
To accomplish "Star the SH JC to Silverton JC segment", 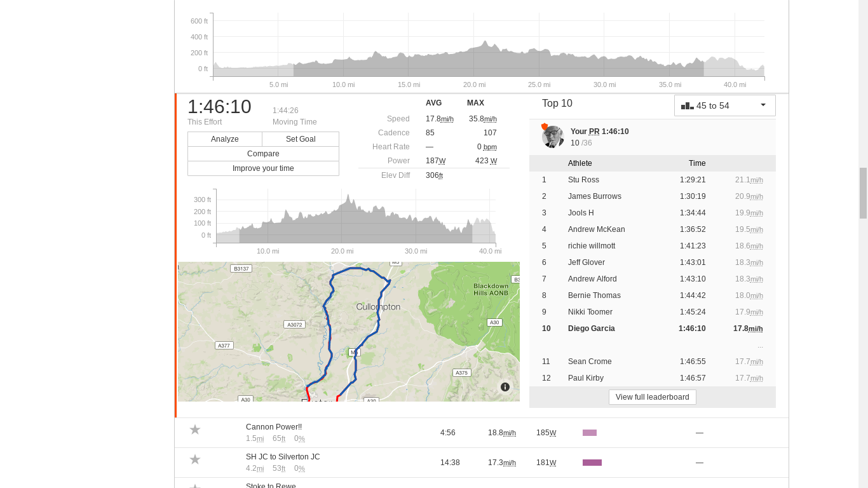I will click(195, 459).
